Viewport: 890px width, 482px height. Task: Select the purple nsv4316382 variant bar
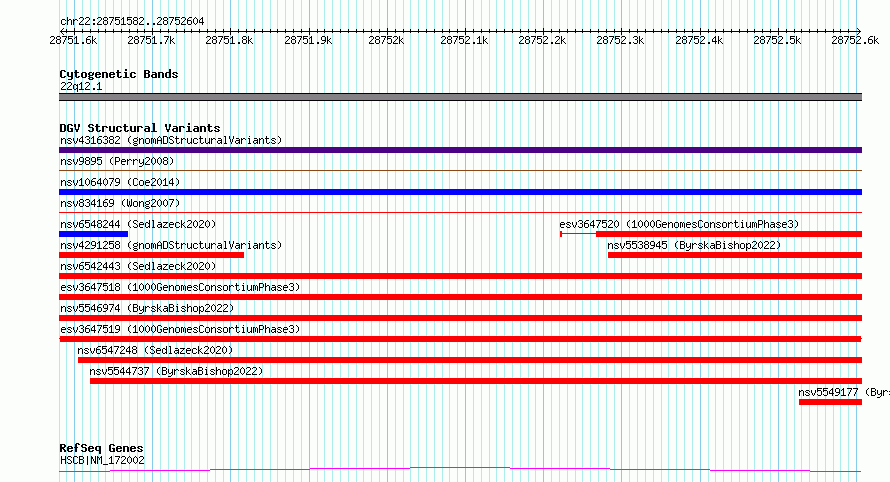tap(460, 150)
